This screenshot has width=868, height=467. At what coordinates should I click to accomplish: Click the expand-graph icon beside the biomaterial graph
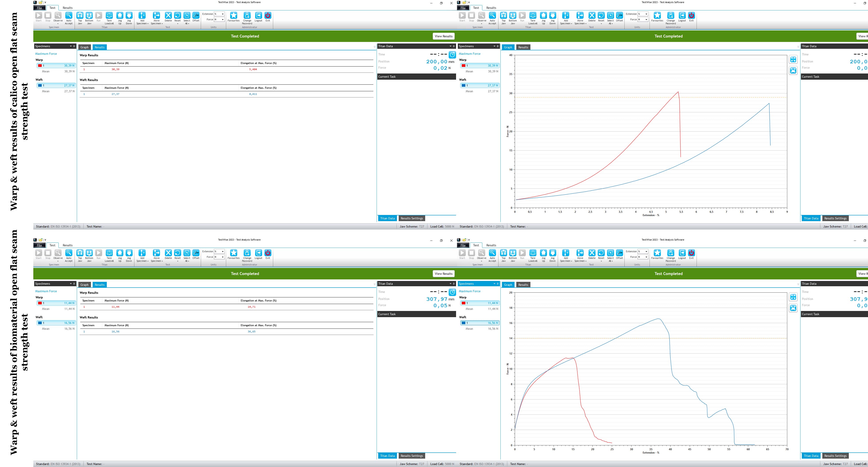point(793,297)
